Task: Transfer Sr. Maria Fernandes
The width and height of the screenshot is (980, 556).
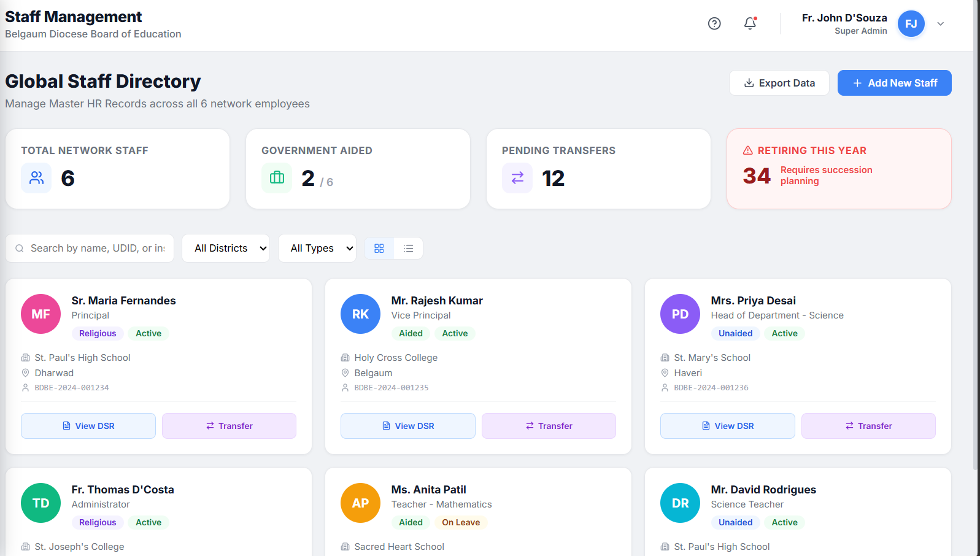Action: pyautogui.click(x=229, y=426)
